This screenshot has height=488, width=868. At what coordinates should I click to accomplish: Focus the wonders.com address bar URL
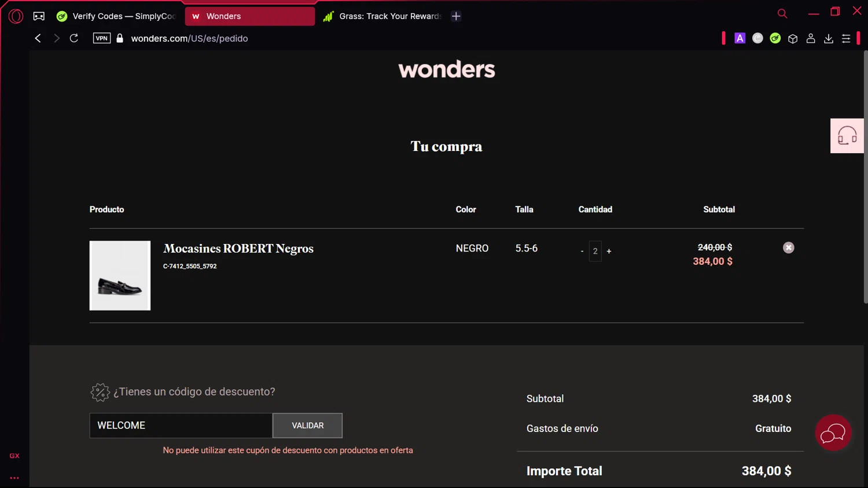189,38
